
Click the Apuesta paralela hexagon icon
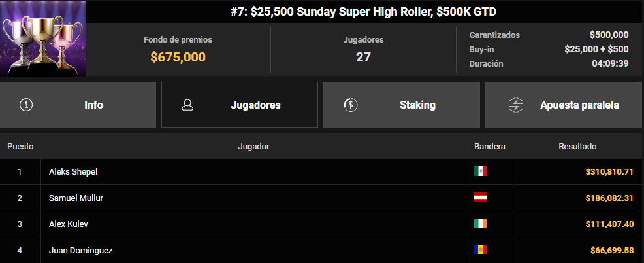515,105
